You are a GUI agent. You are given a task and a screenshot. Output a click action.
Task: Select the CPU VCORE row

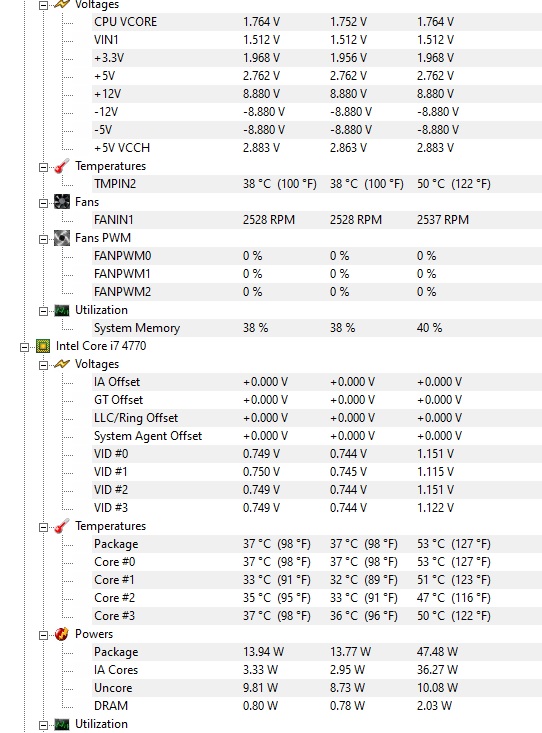coord(317,22)
